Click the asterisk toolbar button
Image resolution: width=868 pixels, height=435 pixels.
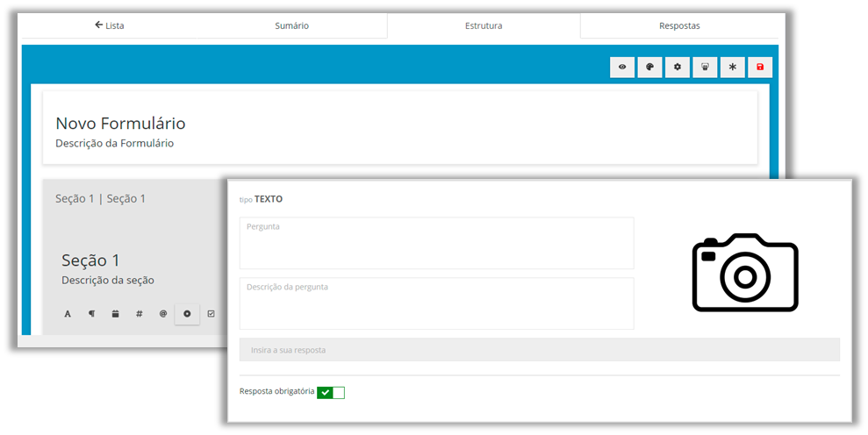point(732,67)
